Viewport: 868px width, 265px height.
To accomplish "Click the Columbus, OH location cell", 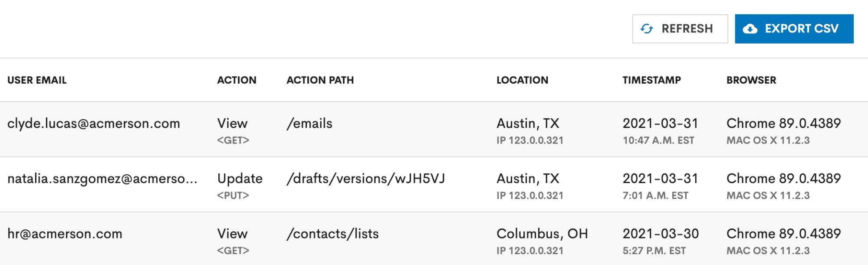I will (x=542, y=241).
